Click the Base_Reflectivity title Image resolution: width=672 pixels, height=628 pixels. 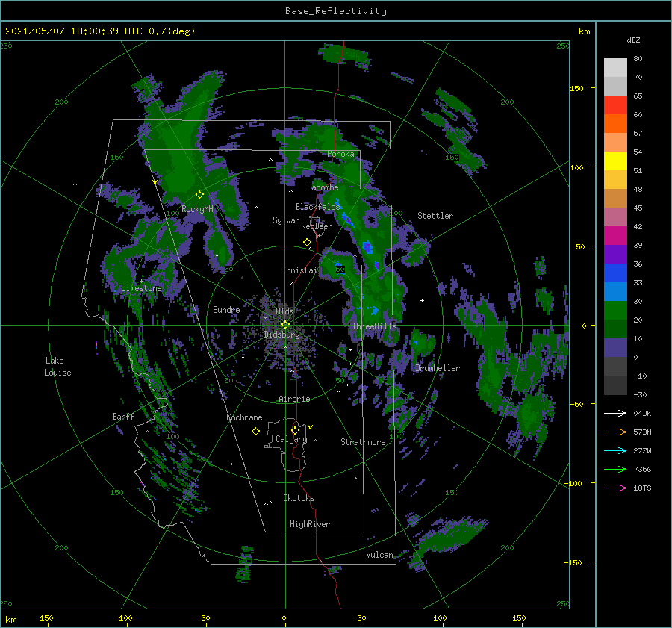pyautogui.click(x=336, y=11)
